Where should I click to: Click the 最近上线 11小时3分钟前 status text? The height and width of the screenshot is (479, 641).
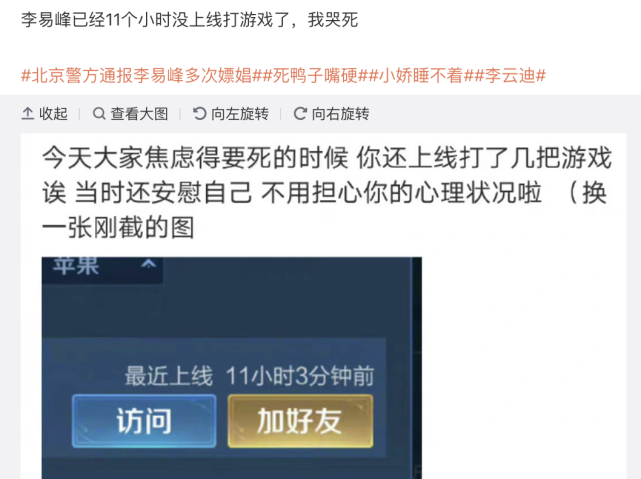pos(249,376)
